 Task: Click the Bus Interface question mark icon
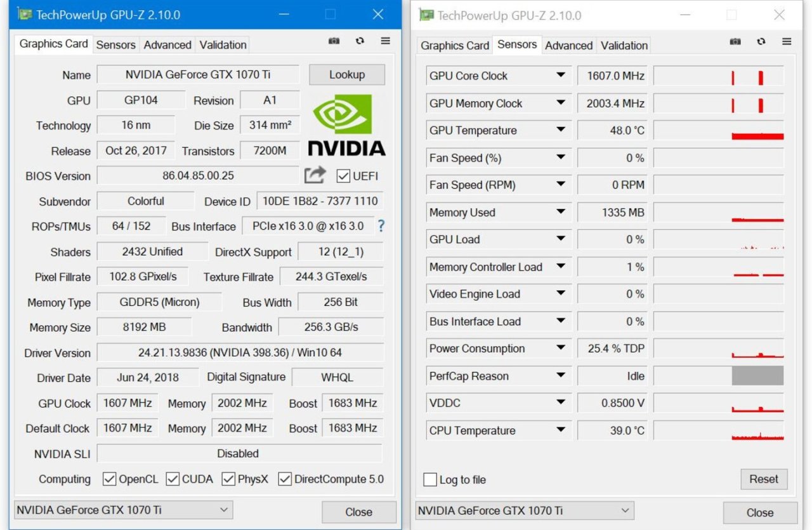pyautogui.click(x=381, y=226)
